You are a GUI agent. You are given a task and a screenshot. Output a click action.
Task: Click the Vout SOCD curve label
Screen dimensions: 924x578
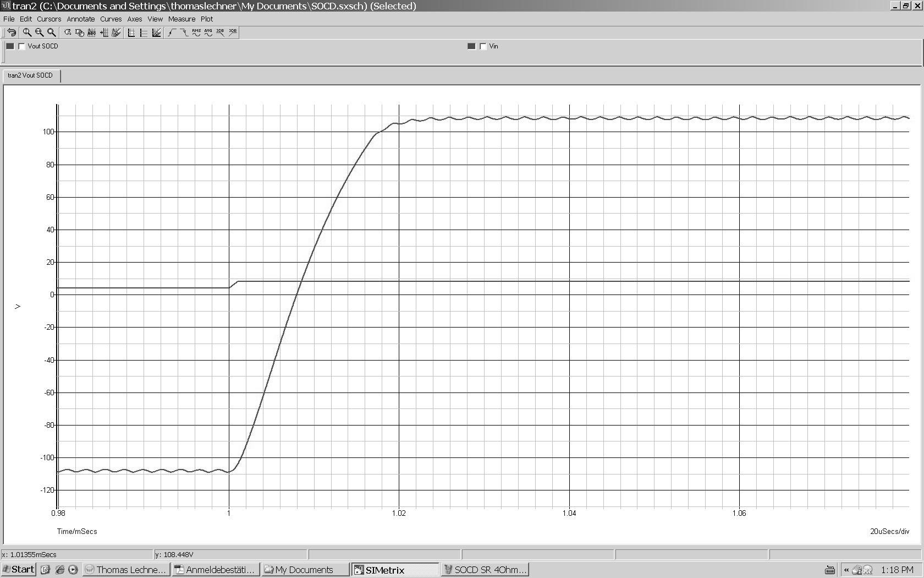42,46
